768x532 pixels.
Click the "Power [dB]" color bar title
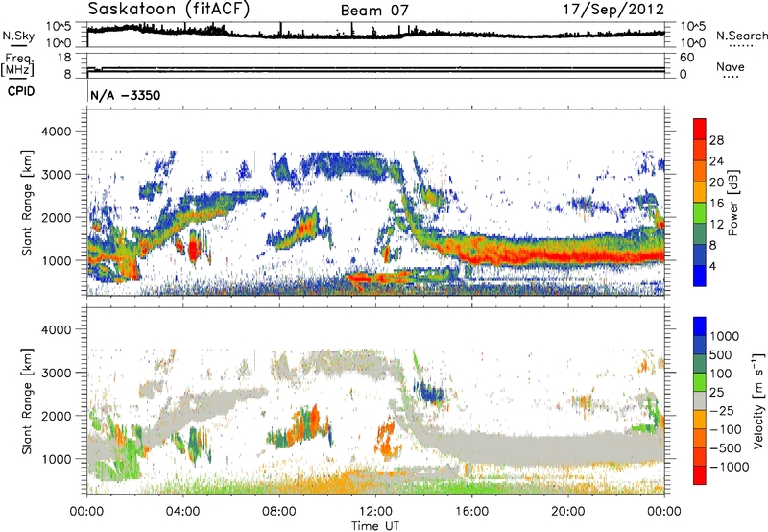pos(732,203)
